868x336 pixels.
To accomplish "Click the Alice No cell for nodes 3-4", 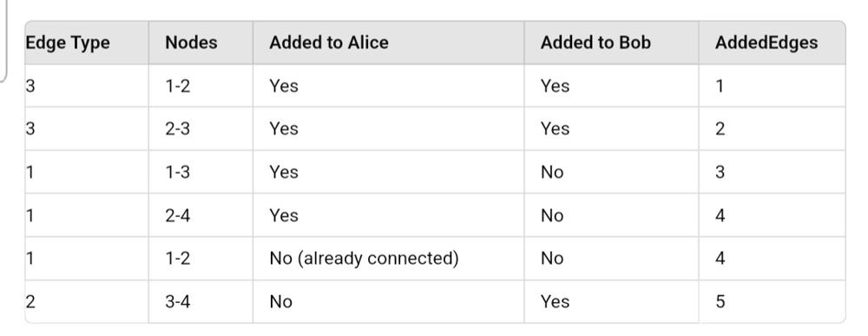I will click(388, 301).
